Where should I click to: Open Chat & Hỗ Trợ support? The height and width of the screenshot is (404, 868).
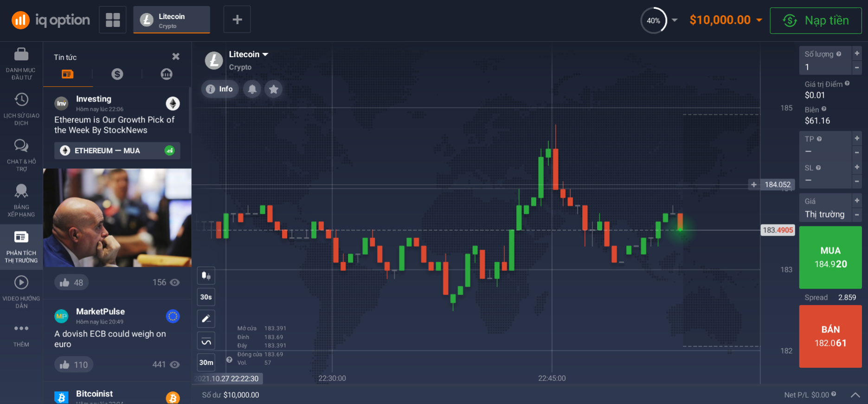pyautogui.click(x=21, y=146)
